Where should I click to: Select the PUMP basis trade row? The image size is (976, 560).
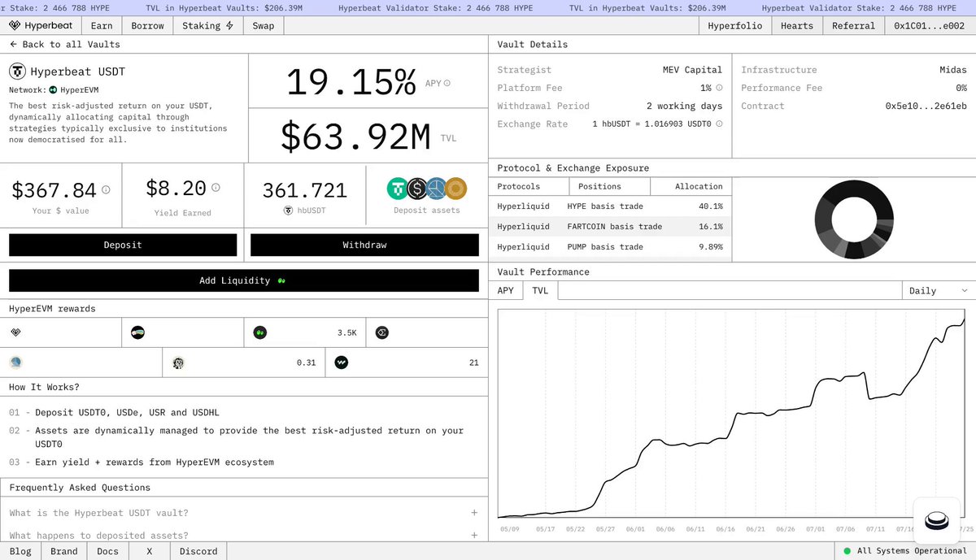[x=610, y=247]
